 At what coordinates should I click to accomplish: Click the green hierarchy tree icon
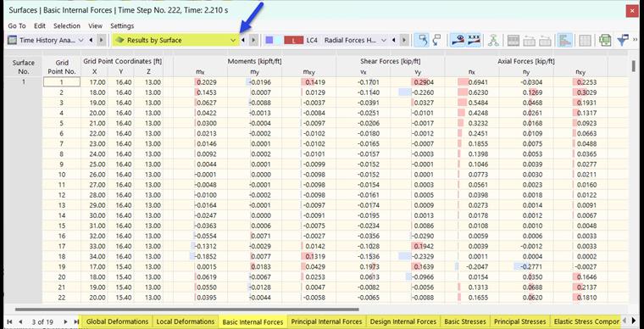tap(493, 40)
